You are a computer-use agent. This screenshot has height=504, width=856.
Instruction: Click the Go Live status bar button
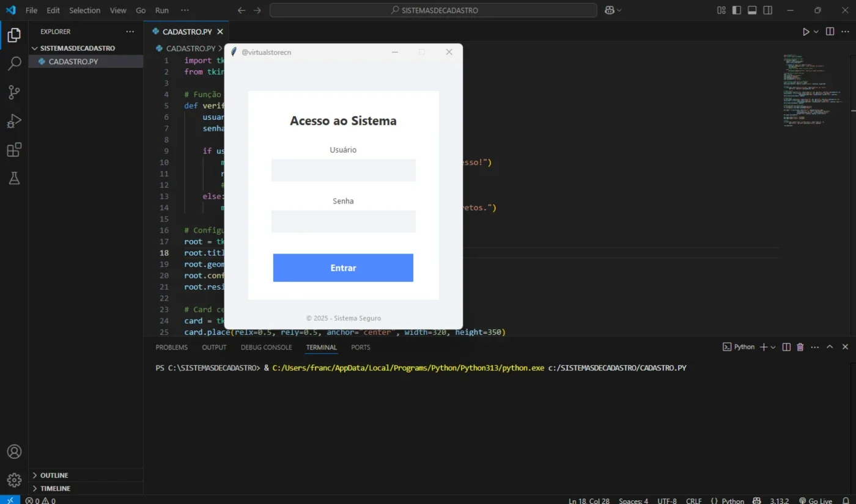(x=816, y=501)
